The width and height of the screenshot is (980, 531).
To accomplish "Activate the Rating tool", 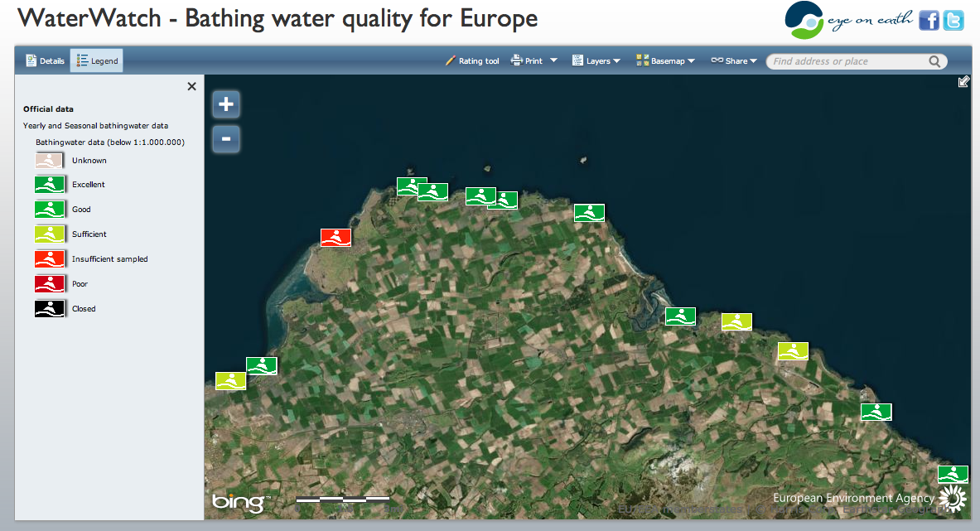I will click(x=472, y=60).
